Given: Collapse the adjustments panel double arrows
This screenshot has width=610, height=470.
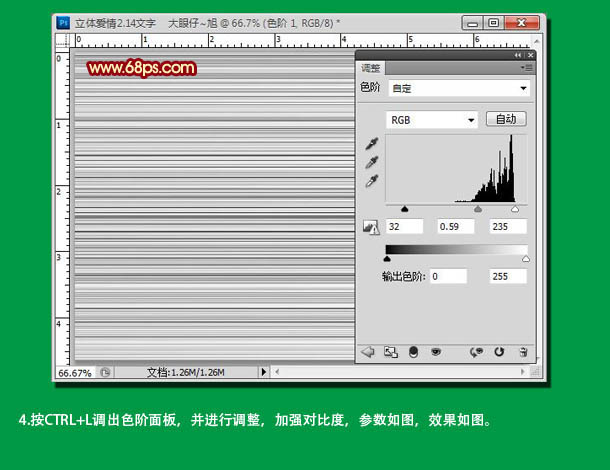Looking at the screenshot, I should (517, 55).
